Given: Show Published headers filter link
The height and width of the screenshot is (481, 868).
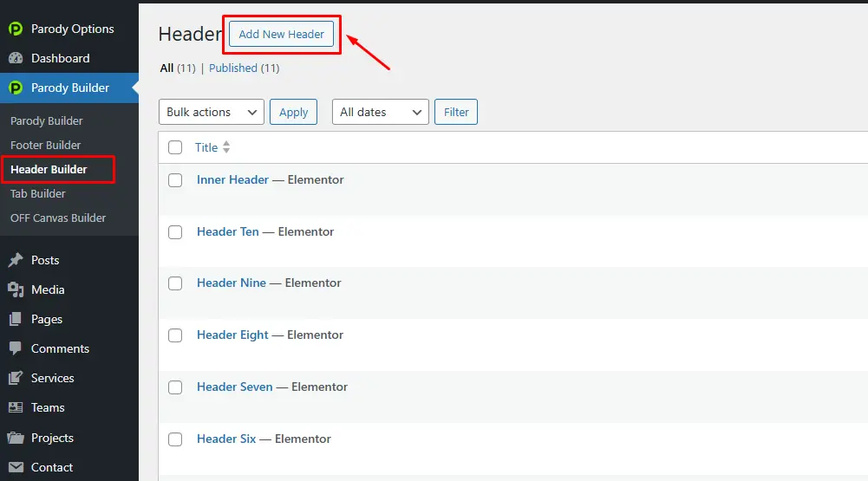Looking at the screenshot, I should tap(233, 68).
